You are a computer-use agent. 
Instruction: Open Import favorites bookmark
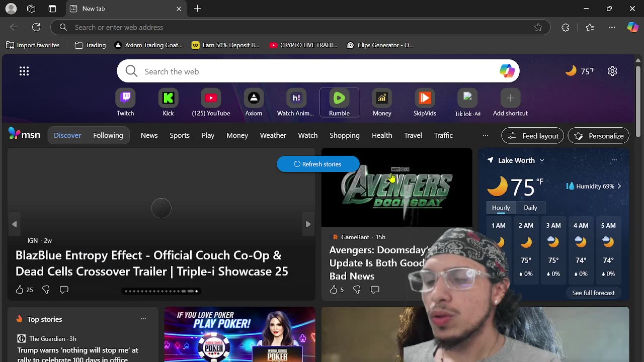coord(33,45)
